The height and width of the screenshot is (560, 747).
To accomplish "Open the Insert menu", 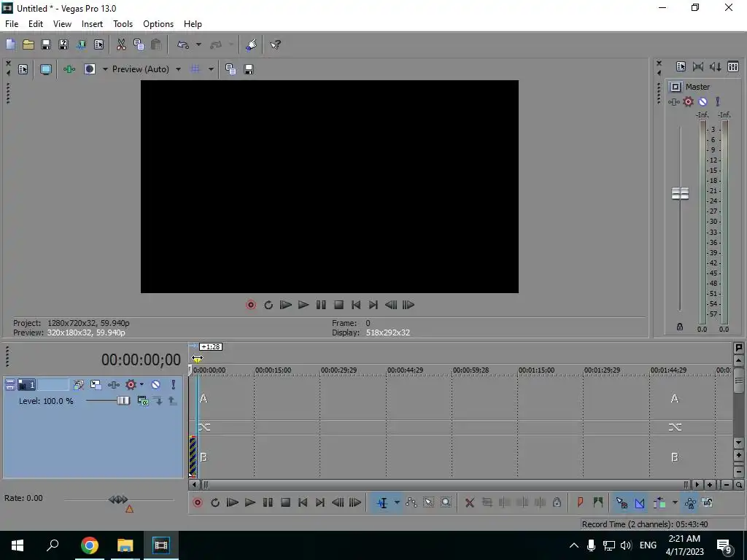I will [92, 24].
